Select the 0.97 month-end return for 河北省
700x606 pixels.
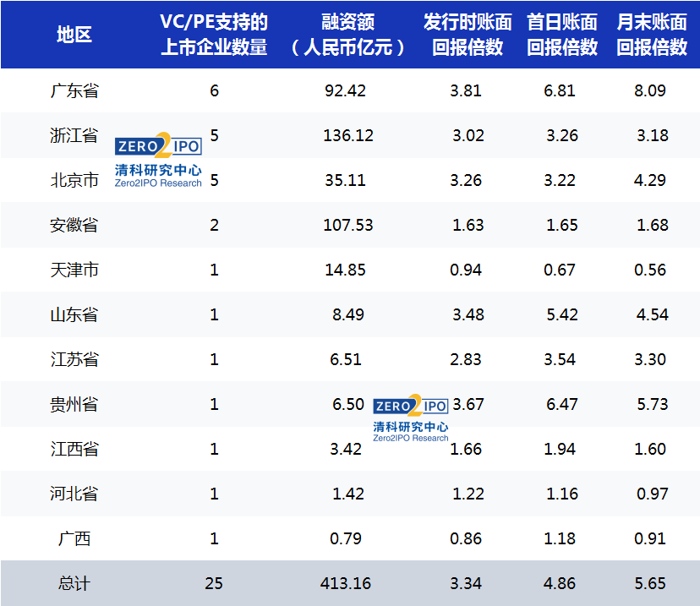tap(653, 494)
